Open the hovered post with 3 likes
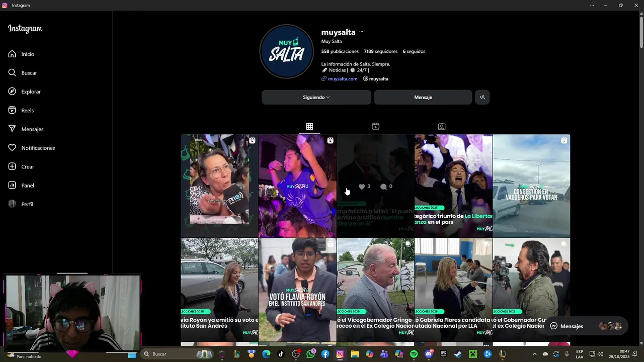 (375, 186)
